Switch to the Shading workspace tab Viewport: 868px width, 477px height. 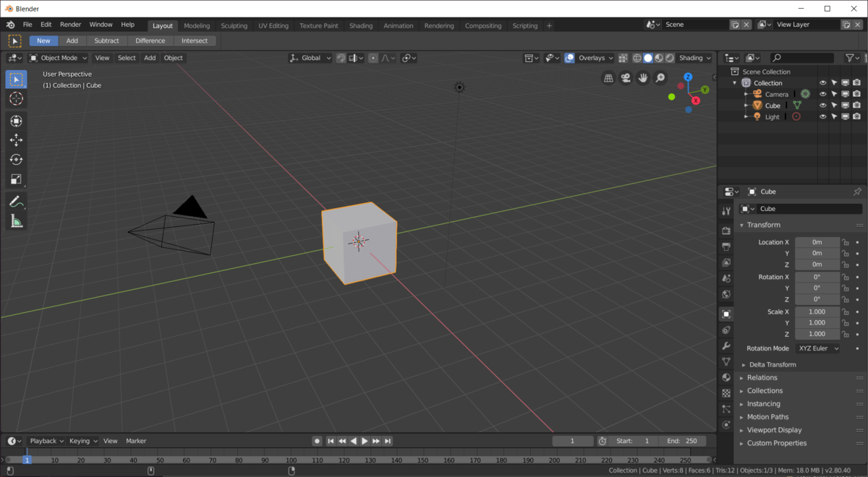[360, 25]
